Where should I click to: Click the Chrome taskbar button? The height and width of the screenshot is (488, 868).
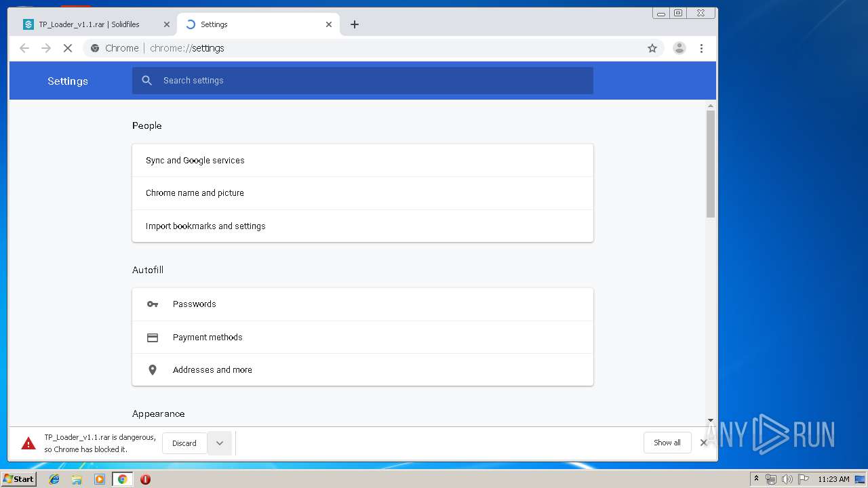click(122, 479)
